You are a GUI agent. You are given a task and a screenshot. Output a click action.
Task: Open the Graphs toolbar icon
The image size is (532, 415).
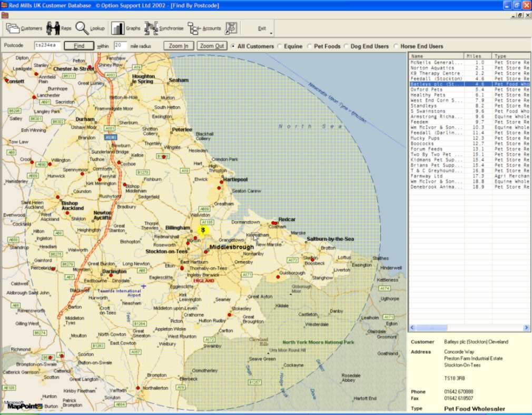pyautogui.click(x=118, y=28)
